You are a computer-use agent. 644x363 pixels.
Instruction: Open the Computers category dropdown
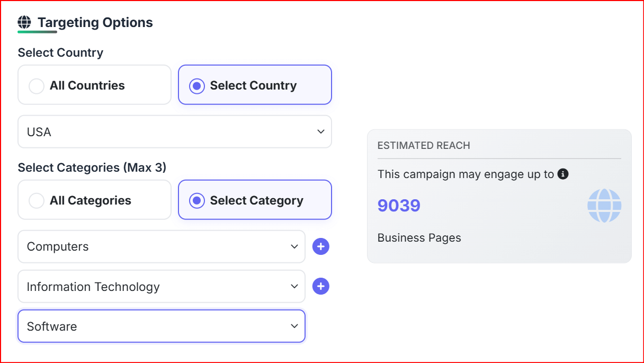click(162, 246)
